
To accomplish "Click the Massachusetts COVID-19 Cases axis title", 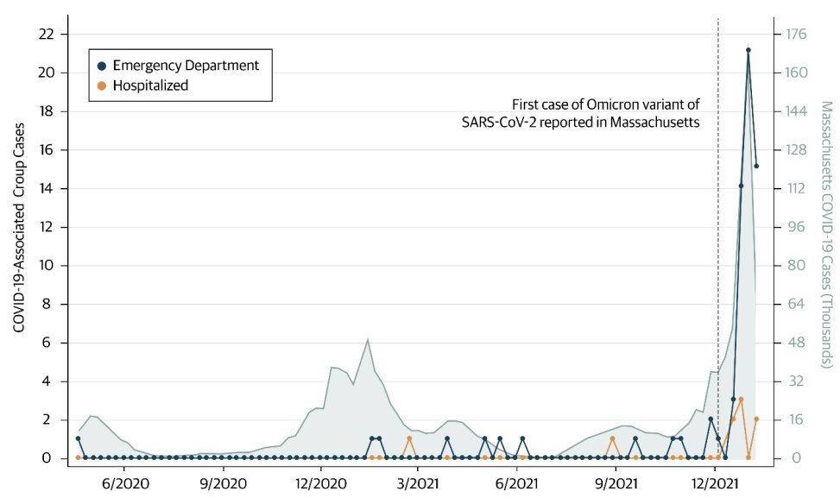I will tap(824, 235).
